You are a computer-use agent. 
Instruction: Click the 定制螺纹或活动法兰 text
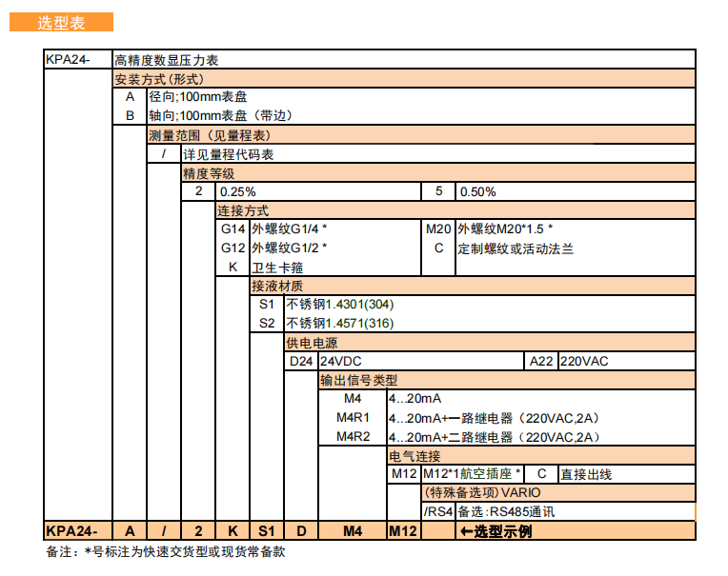pos(516,249)
